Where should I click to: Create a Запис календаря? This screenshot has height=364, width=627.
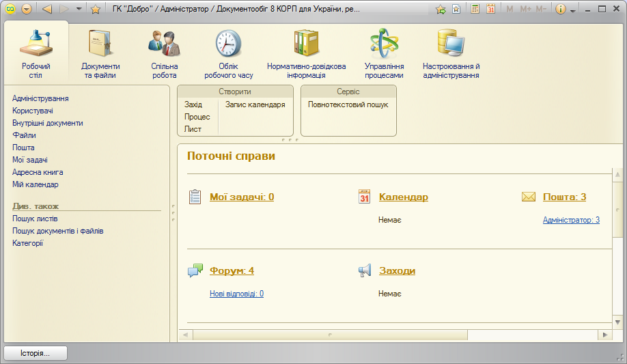[x=255, y=104]
